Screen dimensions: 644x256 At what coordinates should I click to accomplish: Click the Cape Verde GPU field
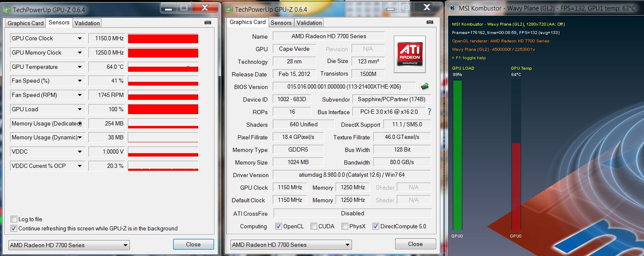coord(295,49)
